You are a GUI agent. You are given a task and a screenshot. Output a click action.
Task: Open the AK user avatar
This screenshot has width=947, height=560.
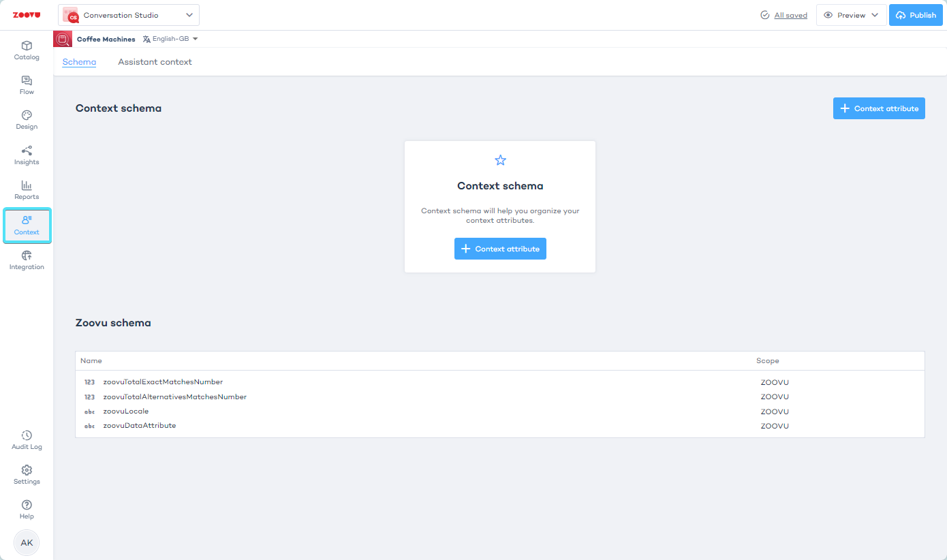pos(27,543)
